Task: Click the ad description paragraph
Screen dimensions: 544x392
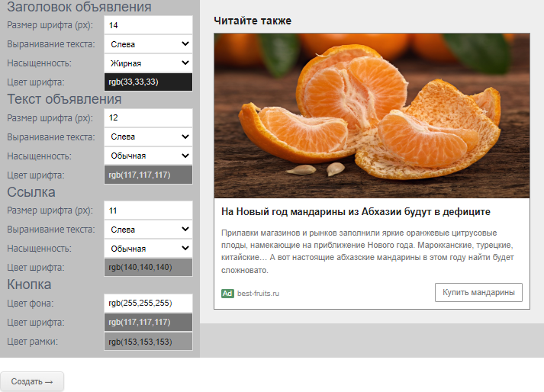Action: (368, 251)
